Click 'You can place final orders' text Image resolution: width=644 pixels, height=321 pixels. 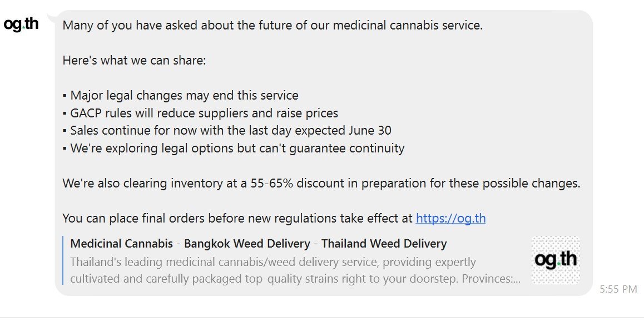(x=134, y=218)
